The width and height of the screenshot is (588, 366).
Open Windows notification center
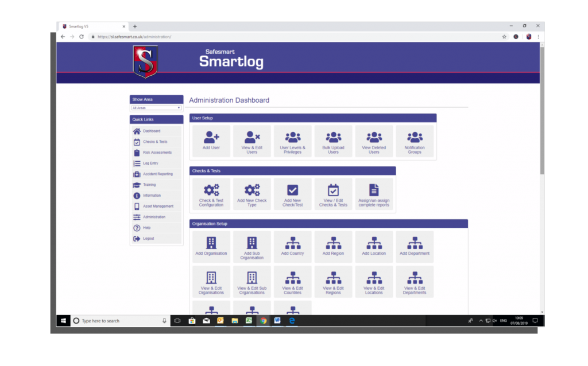pos(535,321)
